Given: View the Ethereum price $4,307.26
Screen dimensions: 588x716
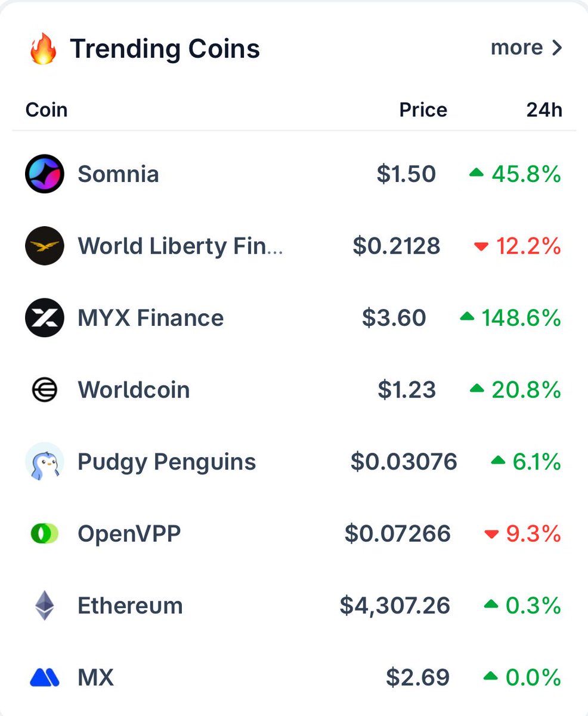Looking at the screenshot, I should point(395,606).
